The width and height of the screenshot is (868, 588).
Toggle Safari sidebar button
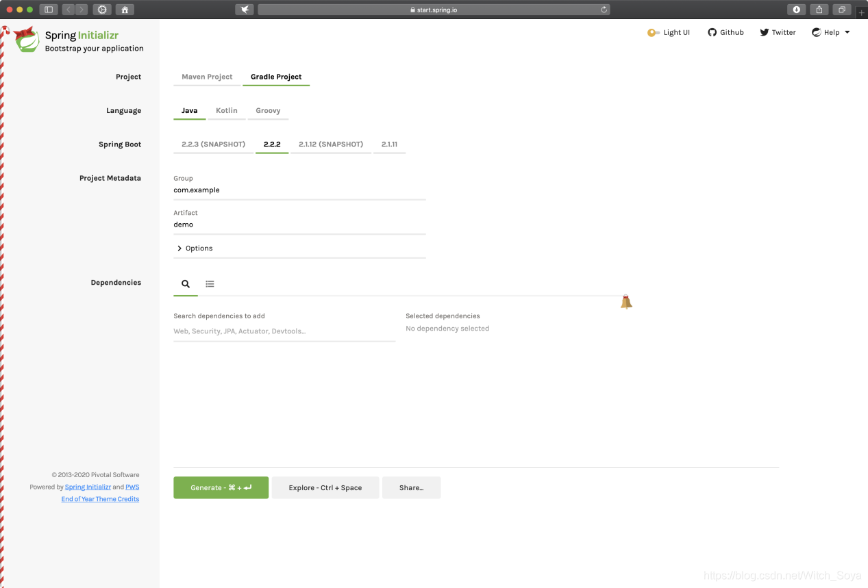coord(49,10)
